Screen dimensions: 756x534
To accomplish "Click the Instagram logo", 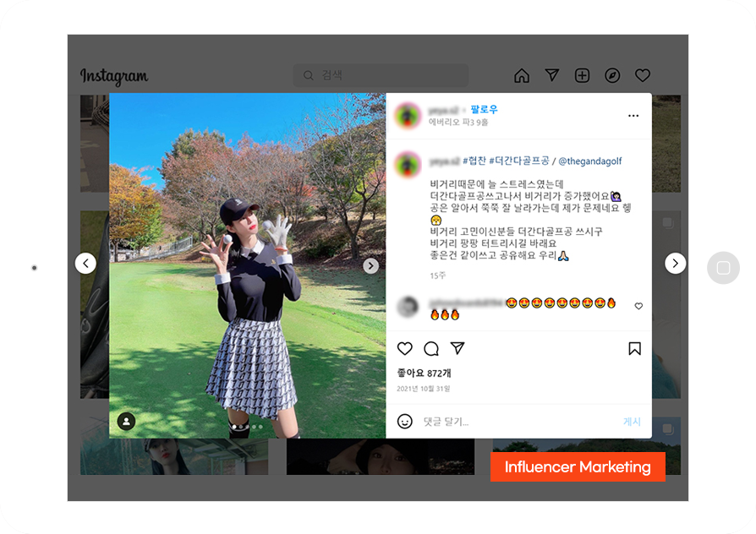I will tap(114, 76).
